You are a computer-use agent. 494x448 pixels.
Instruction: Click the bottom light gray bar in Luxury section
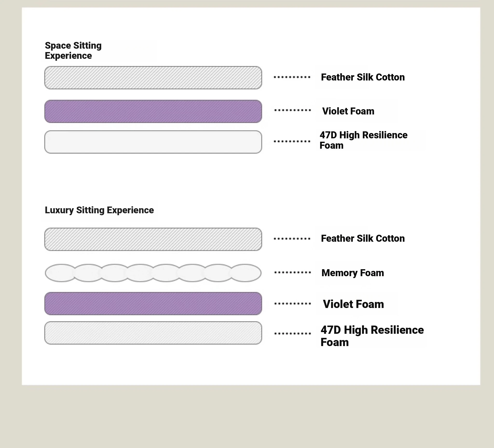pos(153,333)
